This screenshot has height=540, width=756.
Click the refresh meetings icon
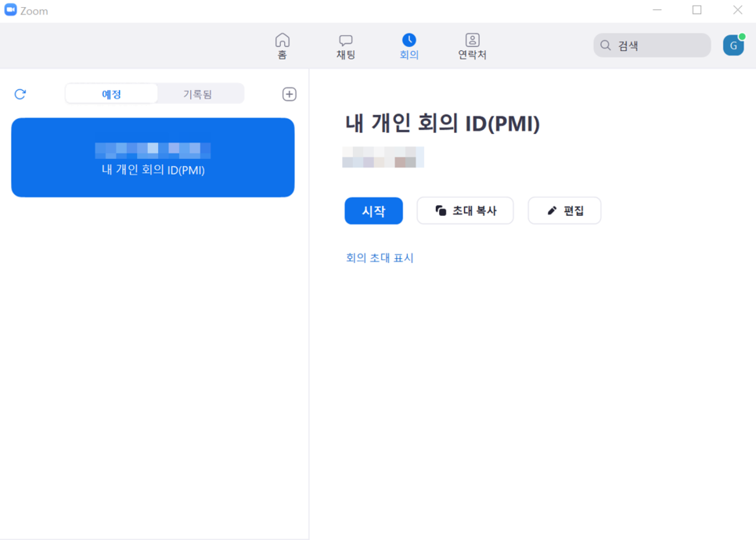[20, 94]
